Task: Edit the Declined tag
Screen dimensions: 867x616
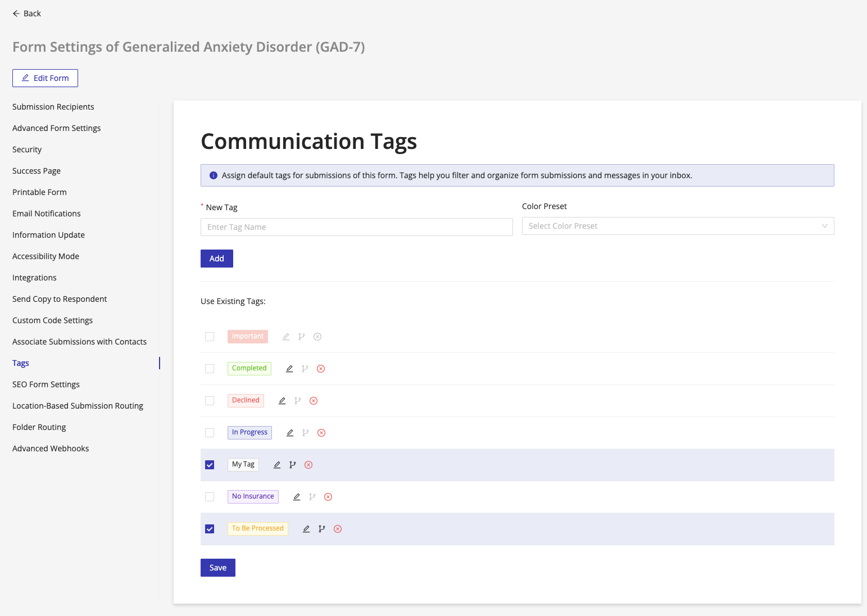Action: [282, 401]
